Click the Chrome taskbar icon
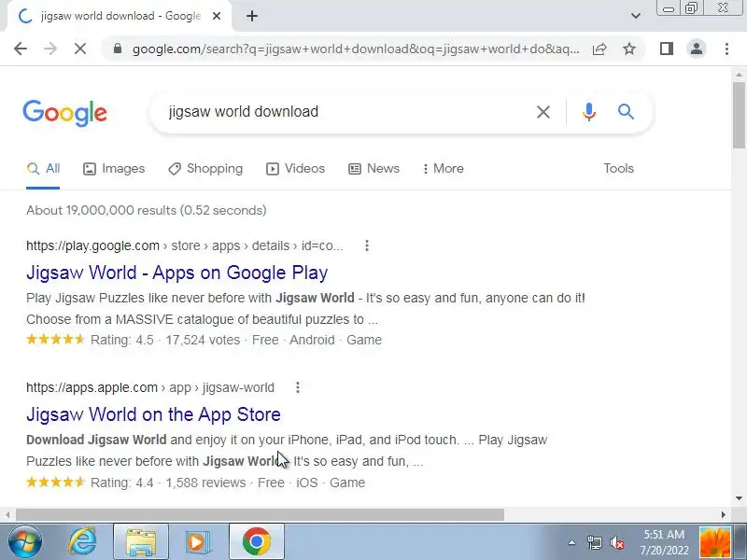Viewport: 747px width, 560px height. (256, 542)
